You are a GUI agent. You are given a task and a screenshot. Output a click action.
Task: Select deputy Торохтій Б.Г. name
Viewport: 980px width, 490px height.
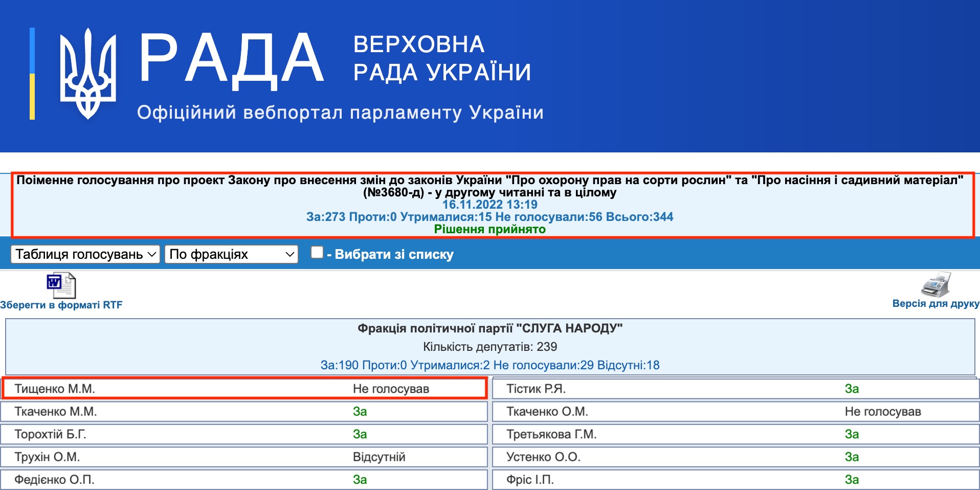(50, 434)
